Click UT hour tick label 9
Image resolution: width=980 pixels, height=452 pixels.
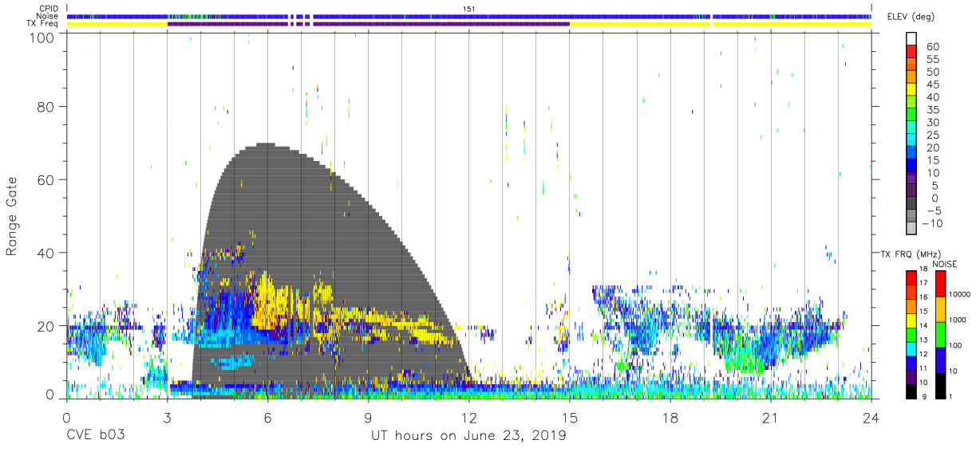pos(368,418)
